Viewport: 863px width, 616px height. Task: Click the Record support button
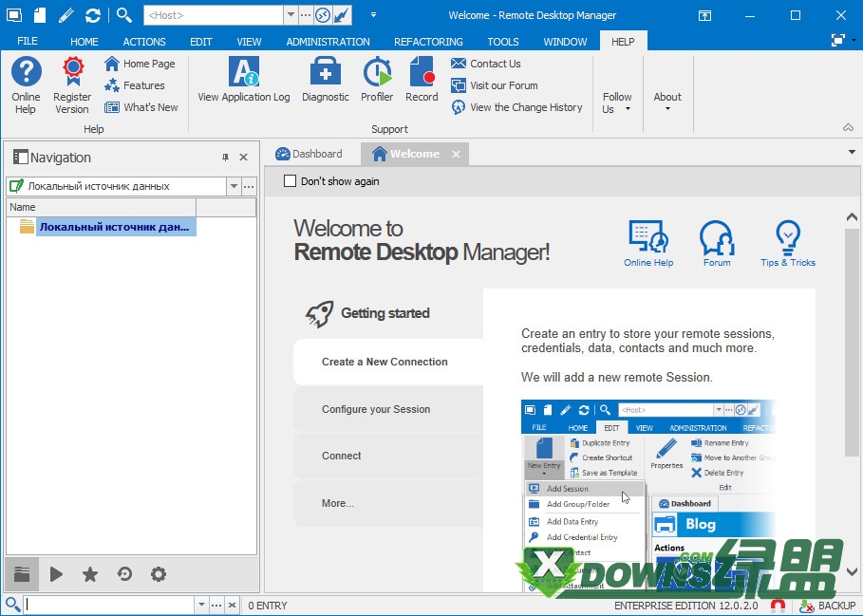pos(422,80)
